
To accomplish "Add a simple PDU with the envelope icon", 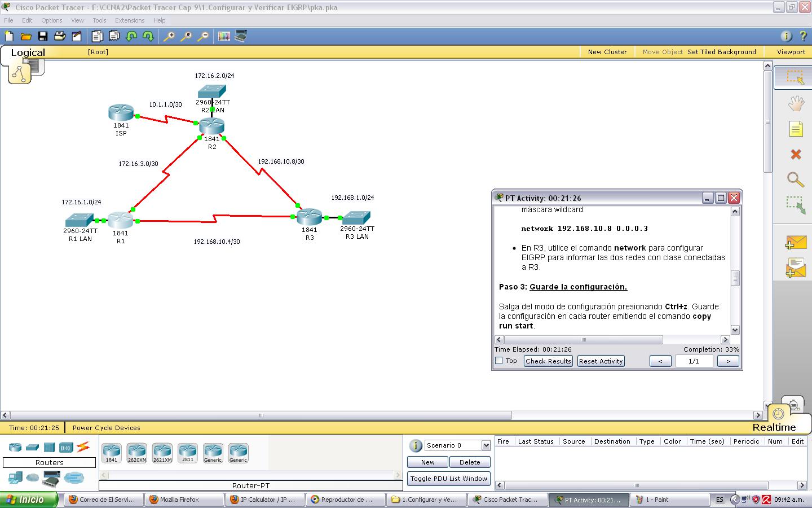I will coord(796,243).
